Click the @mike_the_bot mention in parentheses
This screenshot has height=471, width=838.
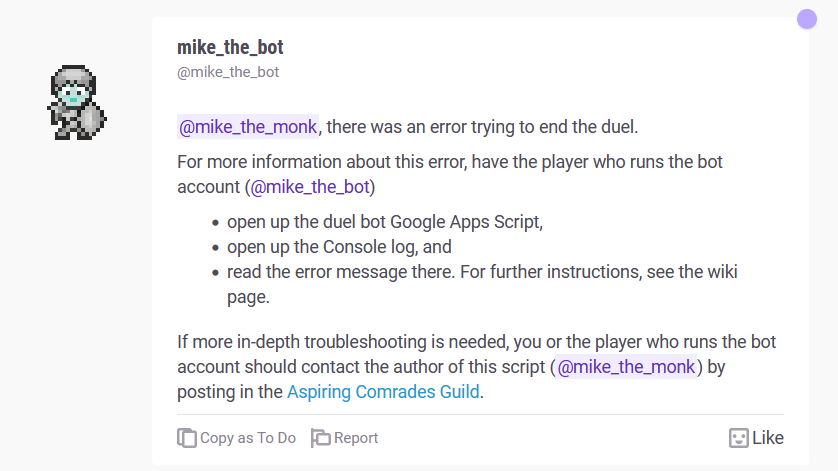pos(310,187)
